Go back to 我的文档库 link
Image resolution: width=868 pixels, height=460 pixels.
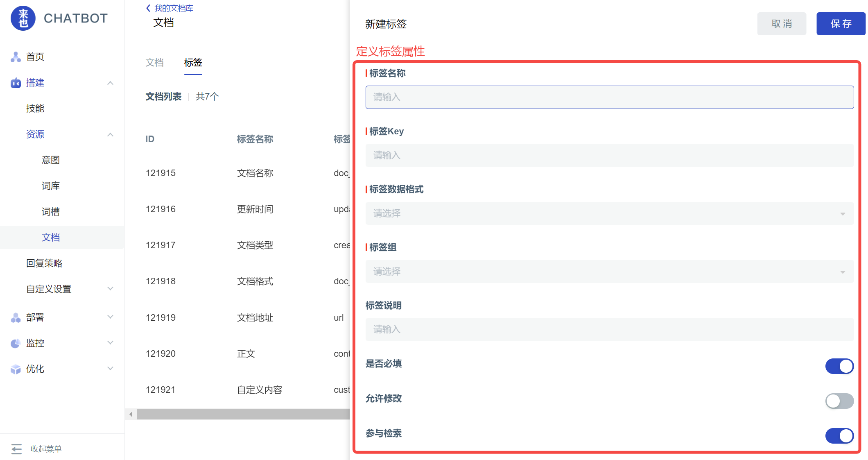(174, 8)
